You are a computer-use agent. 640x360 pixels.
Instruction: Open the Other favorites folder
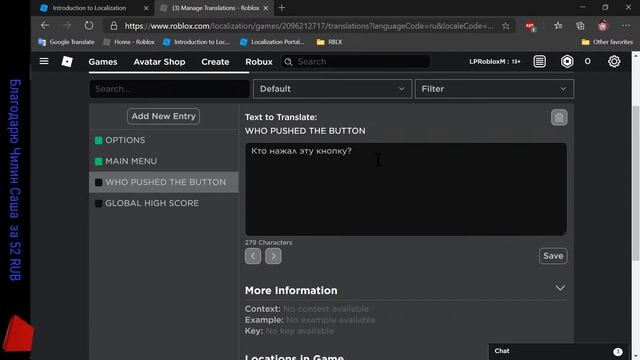tap(607, 42)
